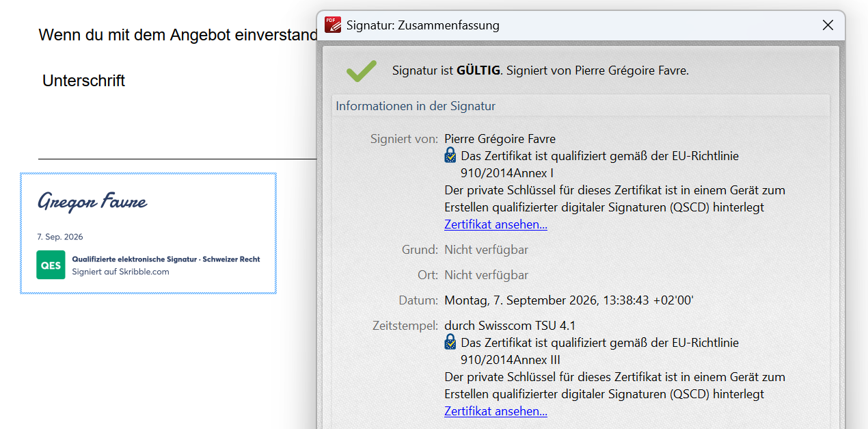The width and height of the screenshot is (868, 429).
Task: Click the Grund value Nicht verfügbar
Action: pos(486,250)
